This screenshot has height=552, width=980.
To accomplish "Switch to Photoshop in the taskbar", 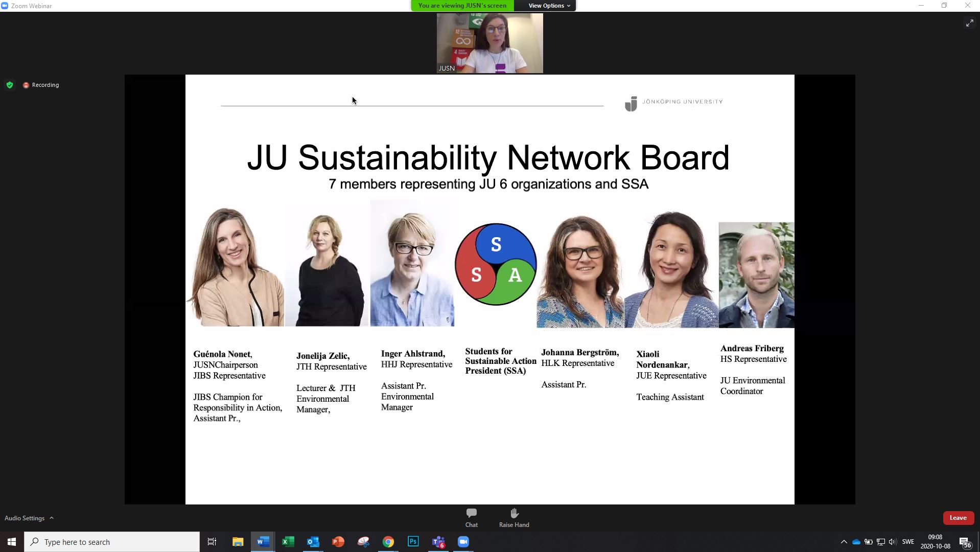I will (413, 542).
